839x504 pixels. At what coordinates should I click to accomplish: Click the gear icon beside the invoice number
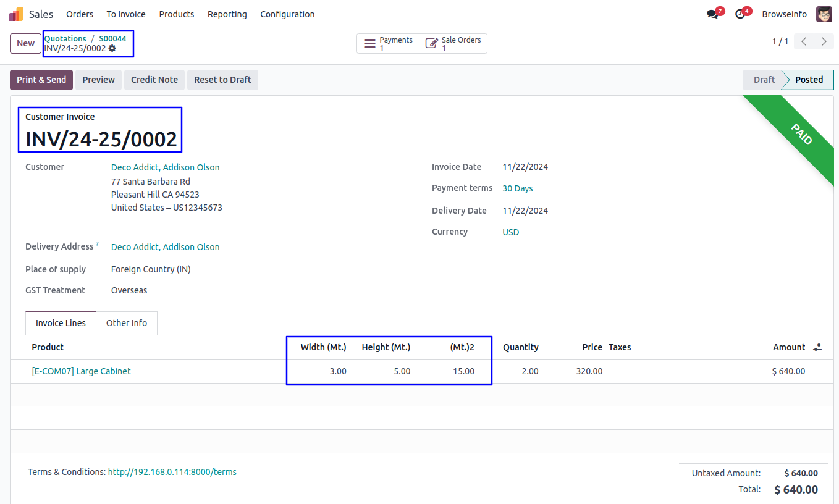coord(112,48)
